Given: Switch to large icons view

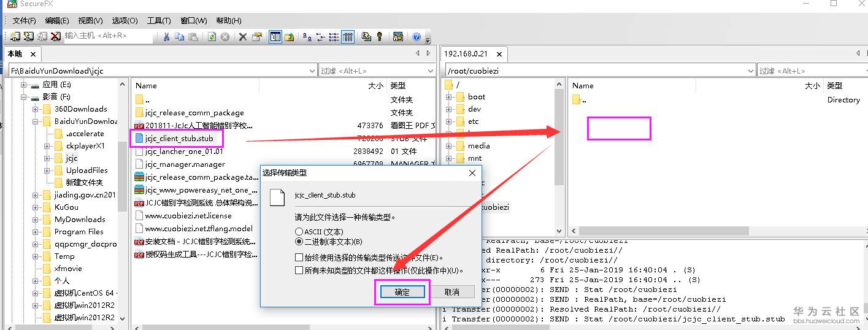Looking at the screenshot, I should [x=307, y=36].
